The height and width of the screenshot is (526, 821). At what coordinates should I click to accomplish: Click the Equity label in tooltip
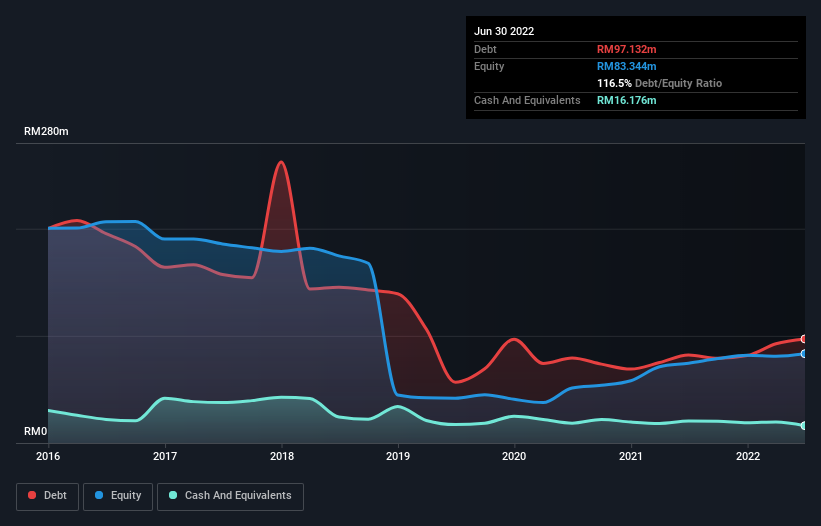(x=489, y=66)
